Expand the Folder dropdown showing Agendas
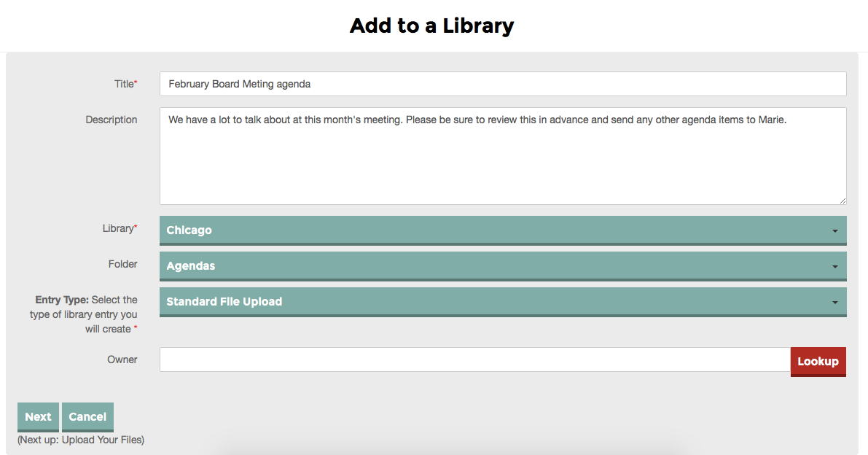Screen dimensions: 868x455 point(503,265)
